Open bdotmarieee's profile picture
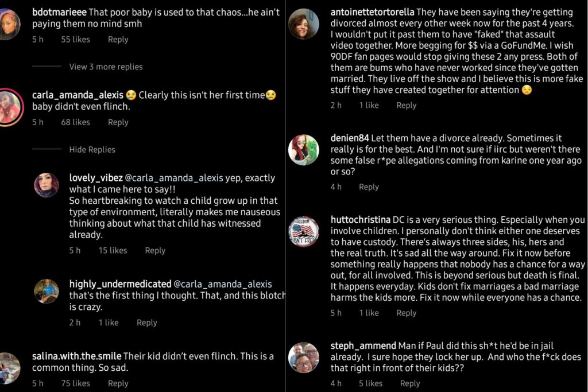Viewport: 588px width, 392px height. 9,24
